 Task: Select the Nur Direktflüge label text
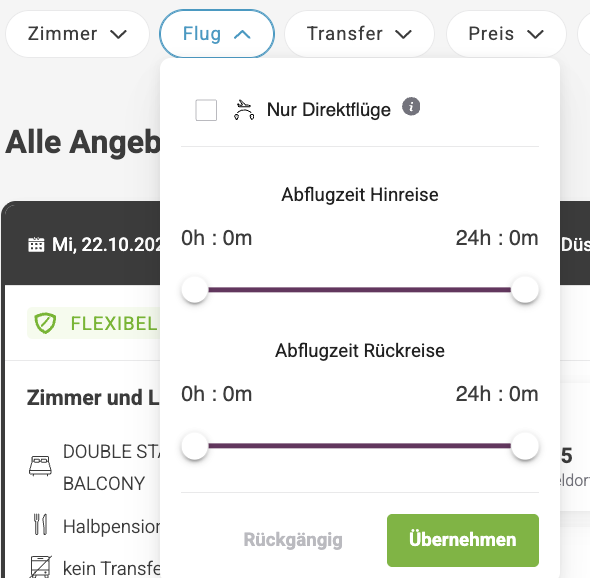tap(329, 110)
